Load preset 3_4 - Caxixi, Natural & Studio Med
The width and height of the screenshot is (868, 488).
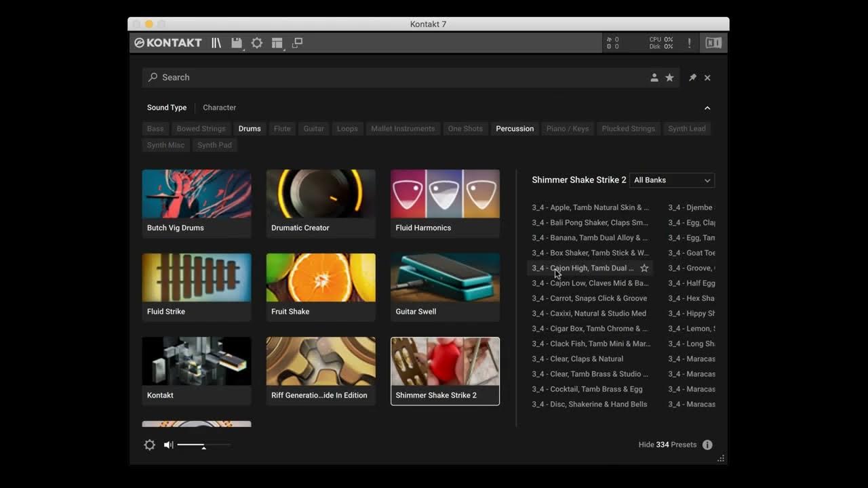[x=590, y=313]
